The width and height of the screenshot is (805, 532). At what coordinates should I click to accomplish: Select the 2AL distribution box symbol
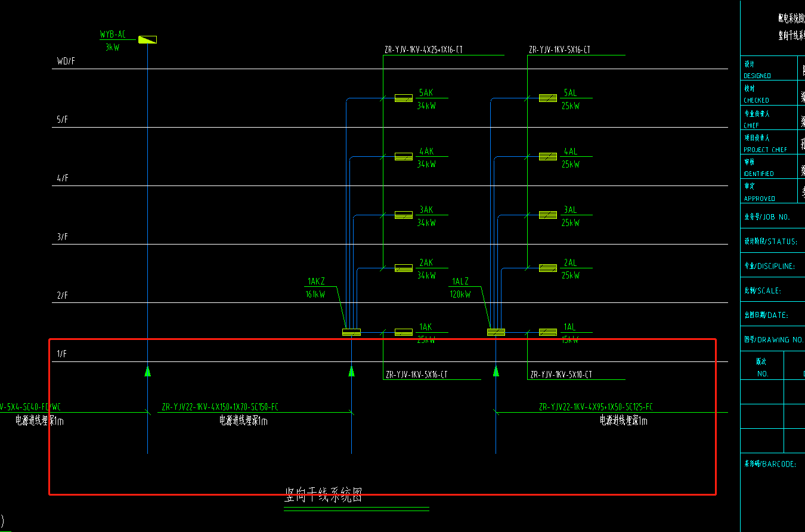[x=548, y=268]
